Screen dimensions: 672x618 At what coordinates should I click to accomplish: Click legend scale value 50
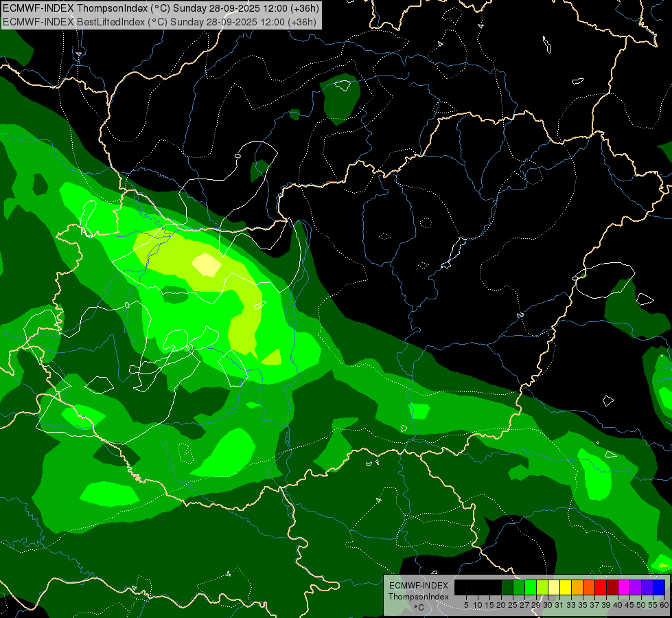640,605
